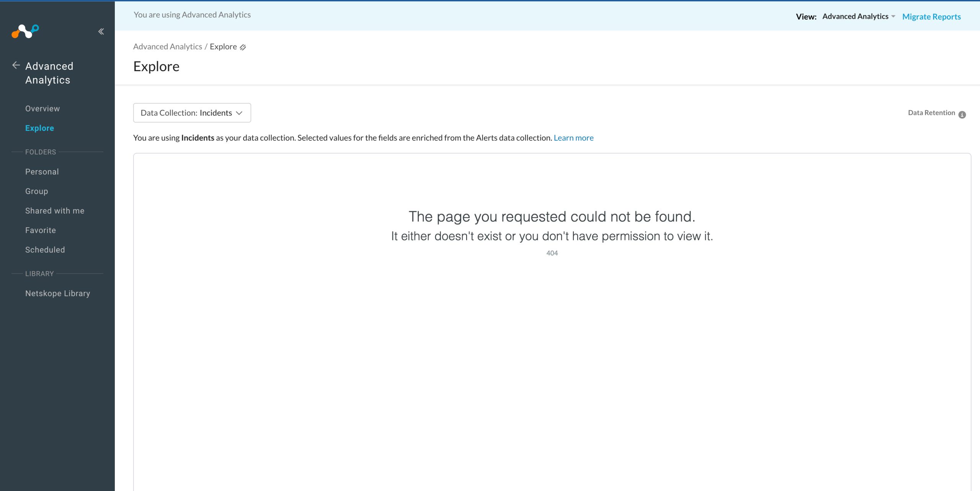Click the Advanced Analytics sidebar heading
980x491 pixels.
[49, 73]
